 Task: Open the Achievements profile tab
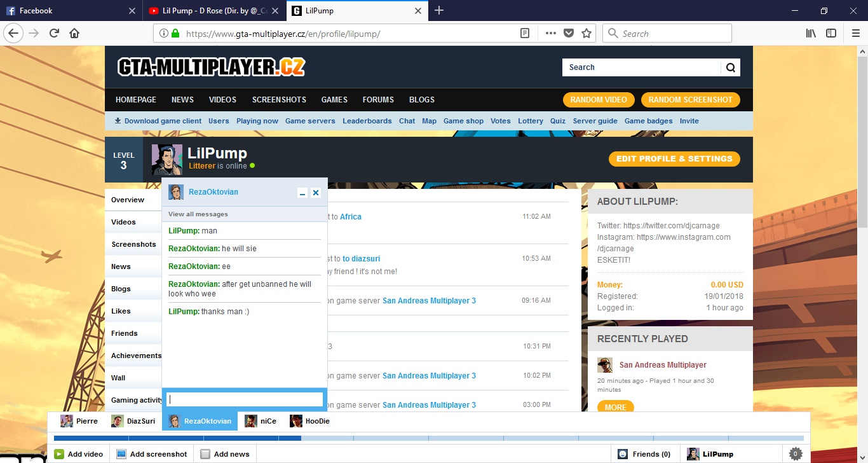[x=136, y=356]
